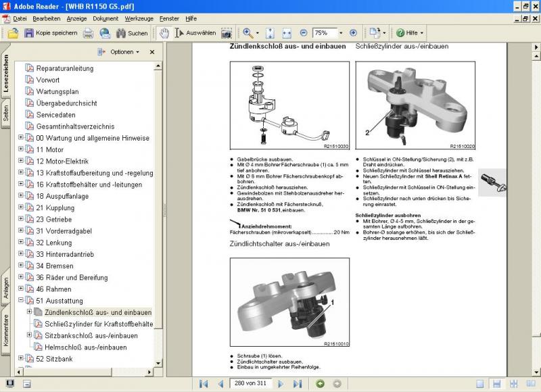This screenshot has width=541, height=392.
Task: Open the Servicedaten bookmark
Action: [55, 115]
